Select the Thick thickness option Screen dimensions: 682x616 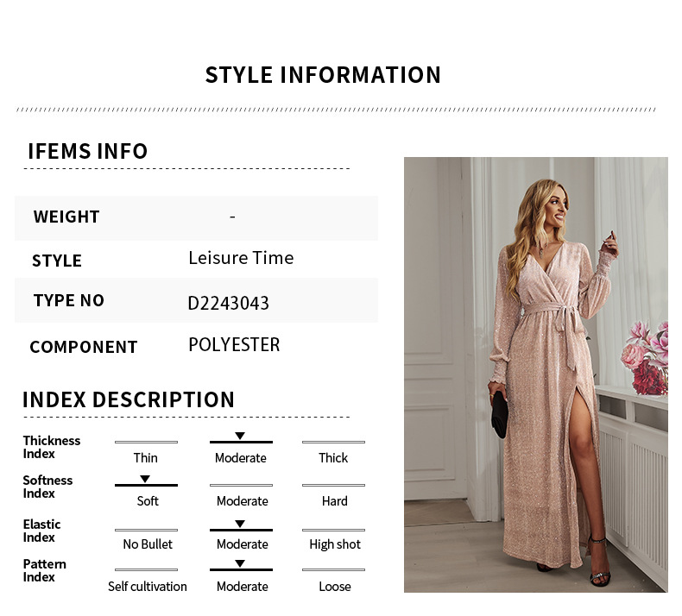pos(333,458)
